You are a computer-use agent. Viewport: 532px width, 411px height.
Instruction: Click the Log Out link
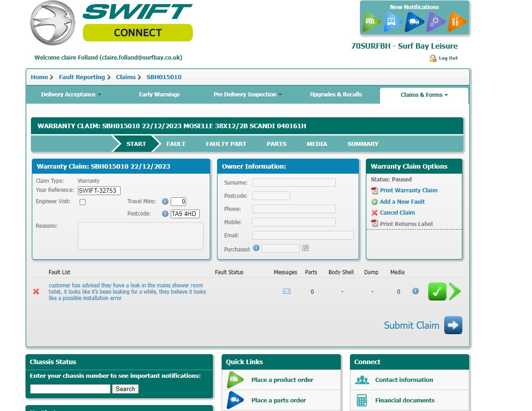click(x=448, y=58)
